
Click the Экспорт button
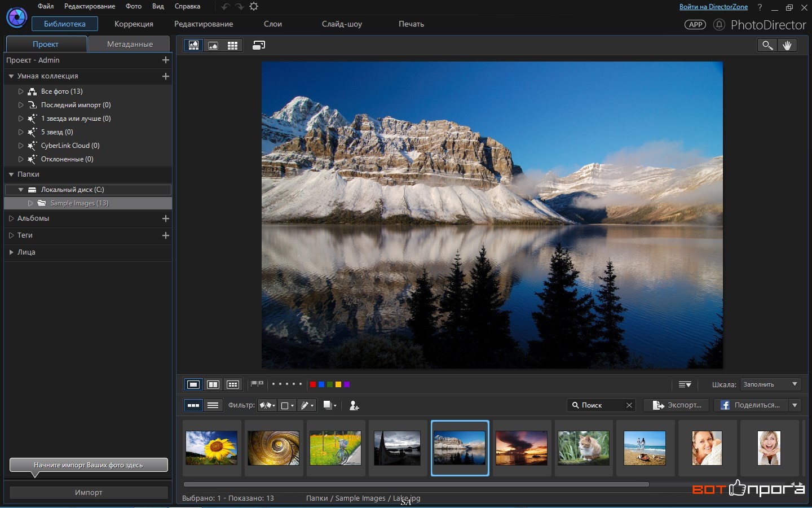677,405
